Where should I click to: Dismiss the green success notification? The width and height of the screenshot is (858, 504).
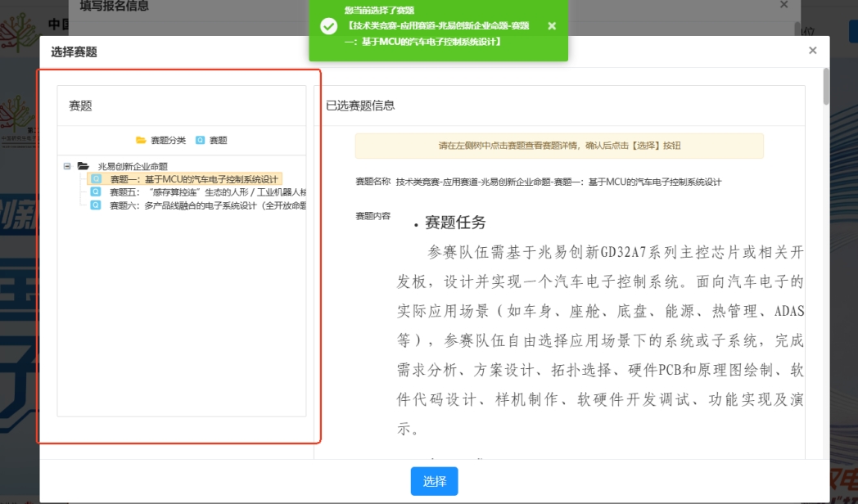coord(552,26)
